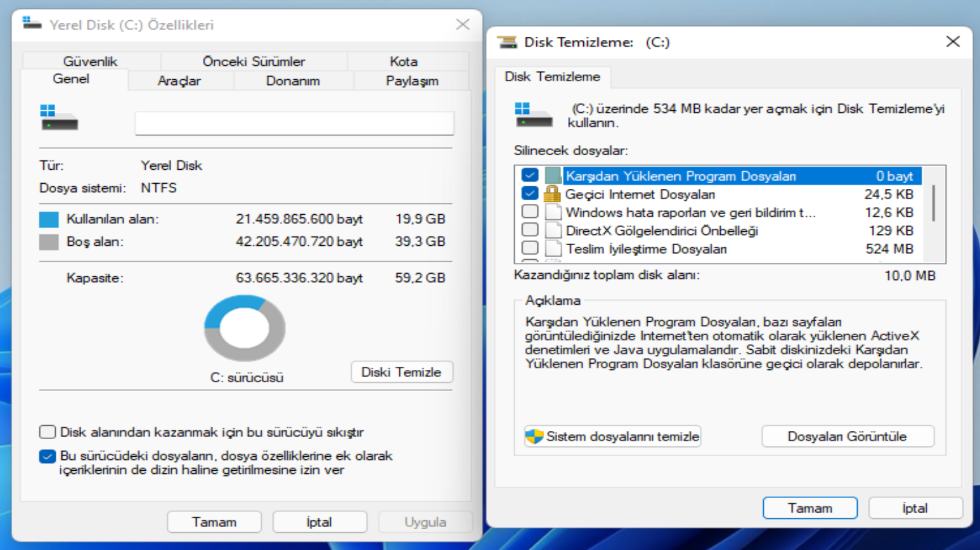Check Windows hata raporları checkbox

[x=530, y=212]
